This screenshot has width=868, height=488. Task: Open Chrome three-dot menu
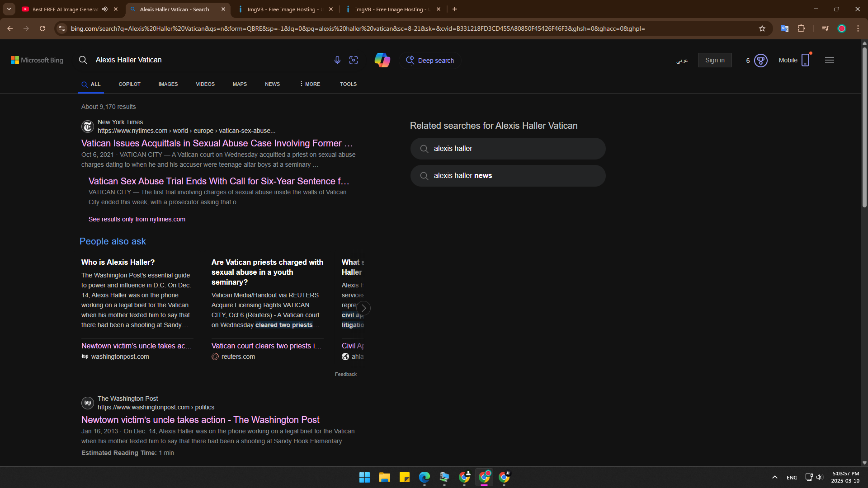(858, 28)
